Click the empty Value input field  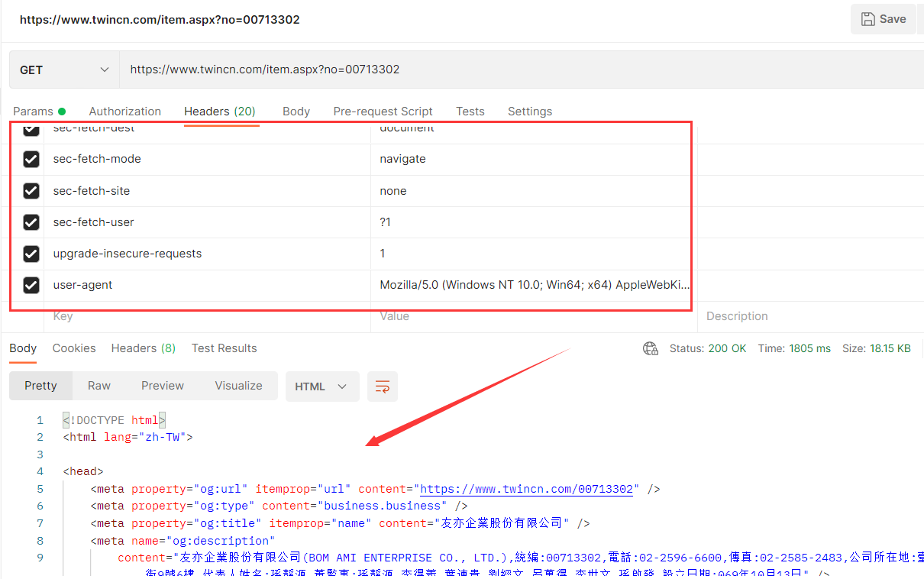[534, 316]
